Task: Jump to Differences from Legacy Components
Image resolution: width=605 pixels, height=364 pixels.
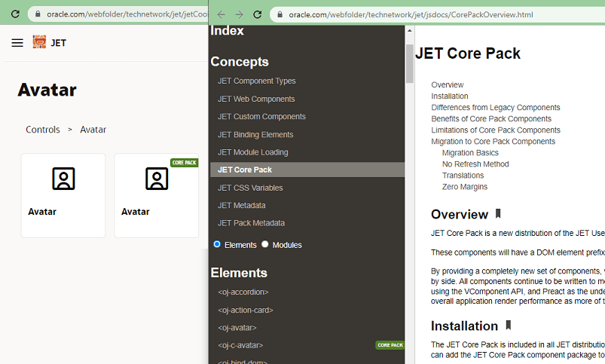Action: 496,108
